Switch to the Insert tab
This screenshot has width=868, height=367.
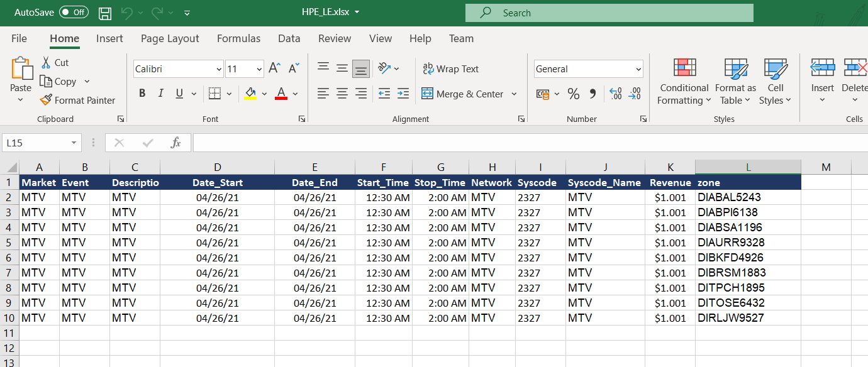click(x=109, y=38)
